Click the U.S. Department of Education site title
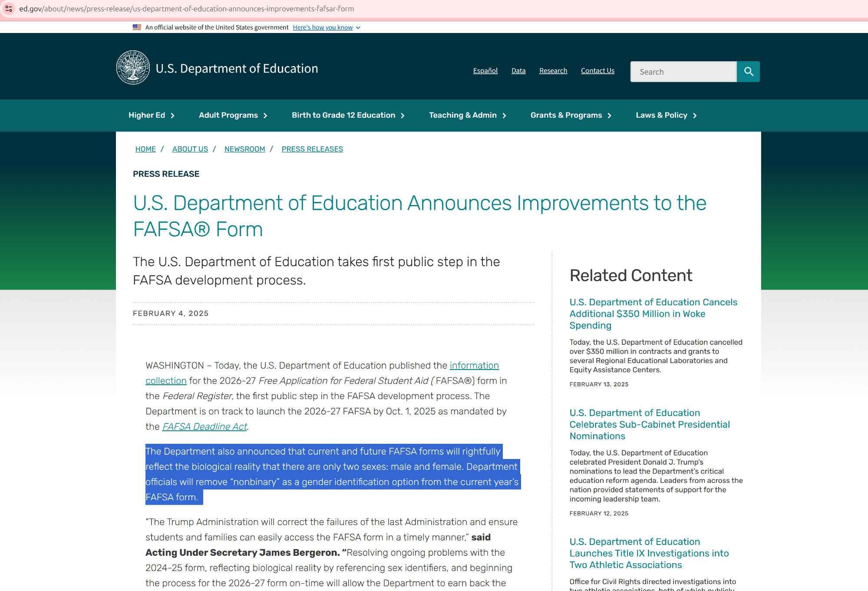This screenshot has height=591, width=868. (x=237, y=69)
